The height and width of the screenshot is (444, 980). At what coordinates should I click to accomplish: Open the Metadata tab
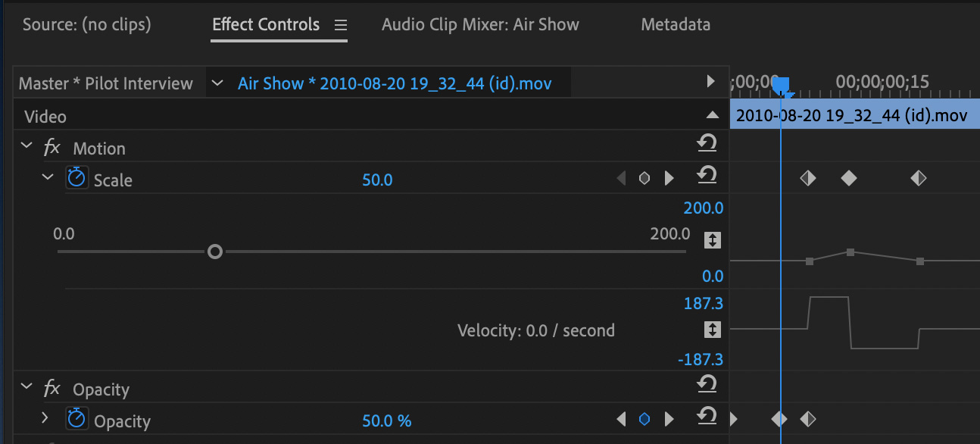click(x=676, y=24)
